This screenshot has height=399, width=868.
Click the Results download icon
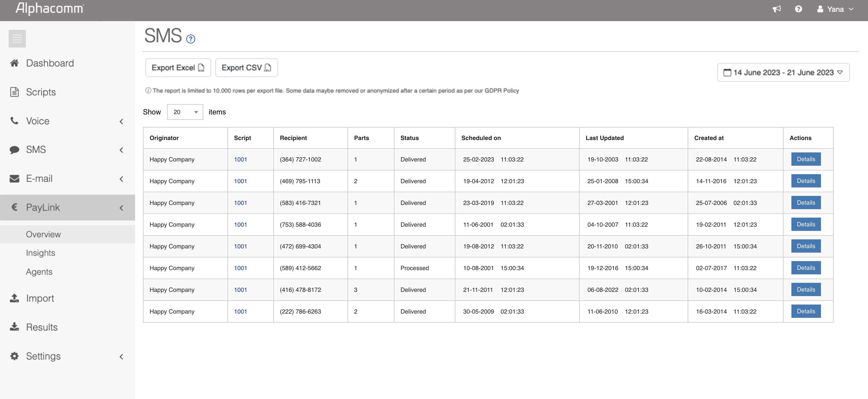coord(14,327)
